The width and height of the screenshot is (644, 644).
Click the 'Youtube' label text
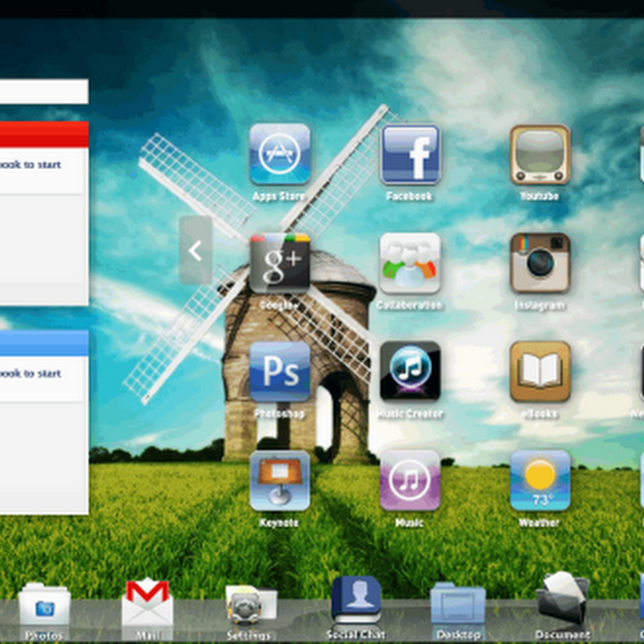pyautogui.click(x=539, y=196)
